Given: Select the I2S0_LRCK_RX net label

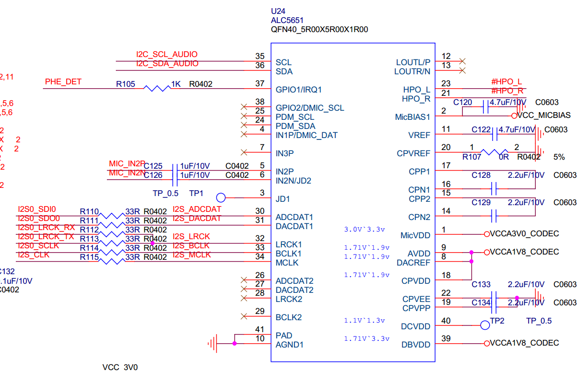Looking at the screenshot, I should (47, 228).
